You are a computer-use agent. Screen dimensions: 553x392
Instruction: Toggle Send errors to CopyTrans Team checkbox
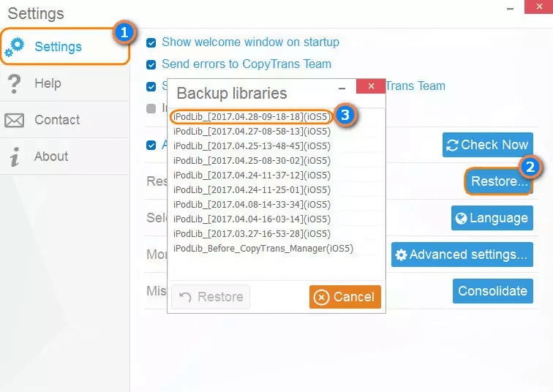click(151, 65)
